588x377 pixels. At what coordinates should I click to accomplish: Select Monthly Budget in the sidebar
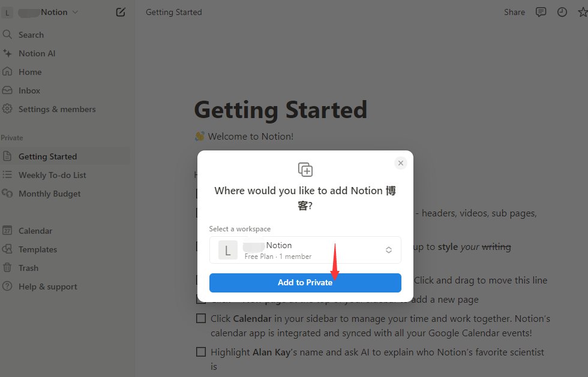point(49,194)
